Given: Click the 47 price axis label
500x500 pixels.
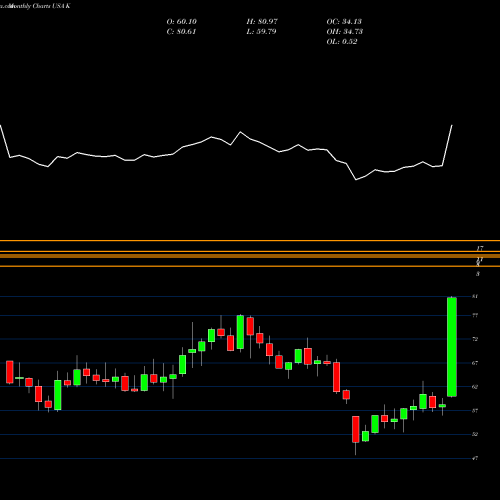Looking at the screenshot, I should [x=475, y=458].
